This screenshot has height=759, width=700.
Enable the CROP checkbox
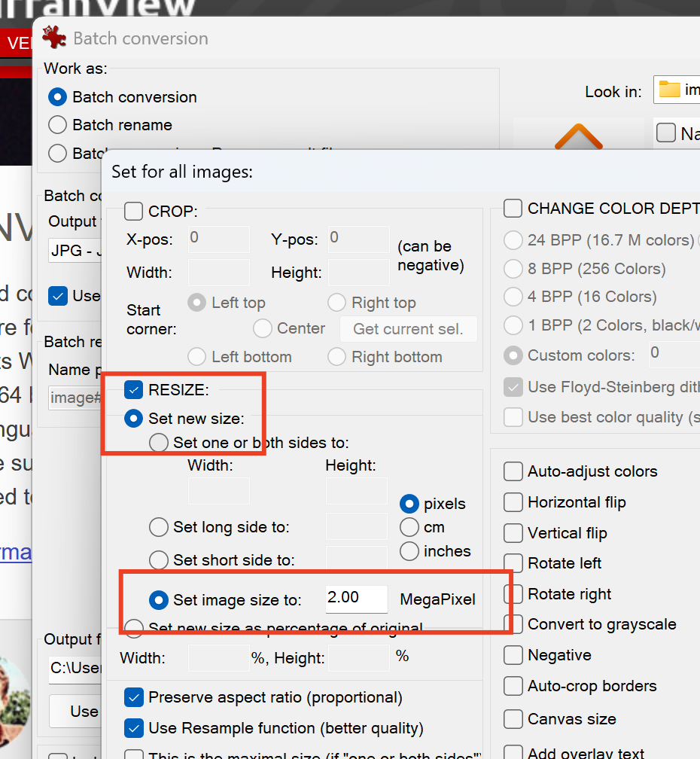point(133,212)
